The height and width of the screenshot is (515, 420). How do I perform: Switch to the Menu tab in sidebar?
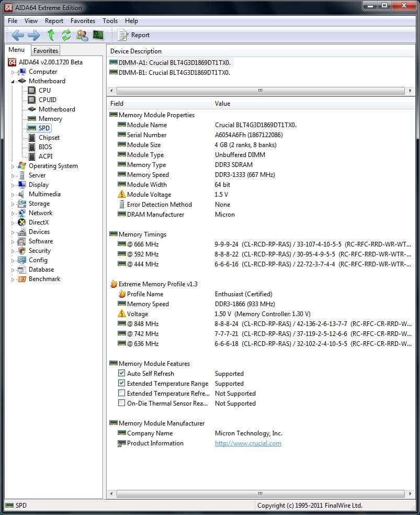pos(17,50)
